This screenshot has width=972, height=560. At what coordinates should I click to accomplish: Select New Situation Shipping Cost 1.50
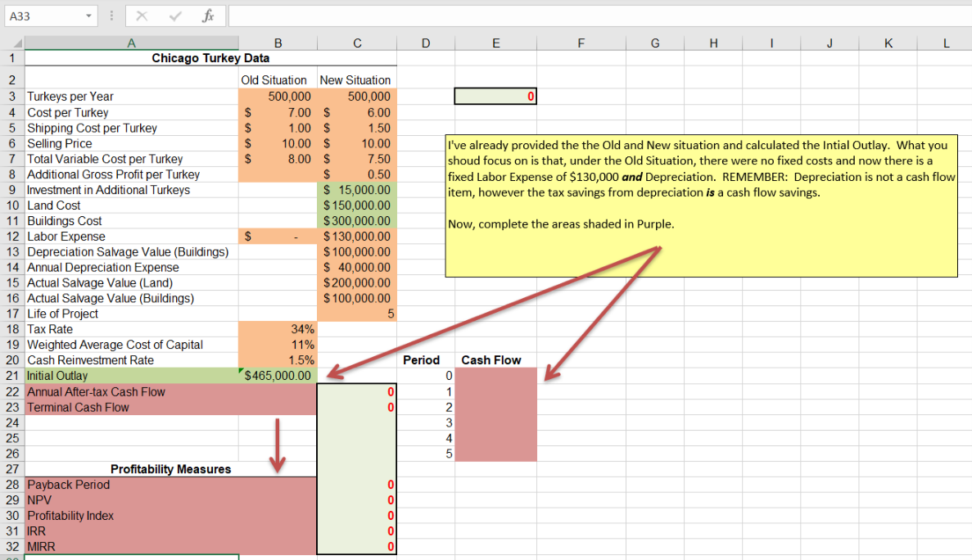[357, 129]
